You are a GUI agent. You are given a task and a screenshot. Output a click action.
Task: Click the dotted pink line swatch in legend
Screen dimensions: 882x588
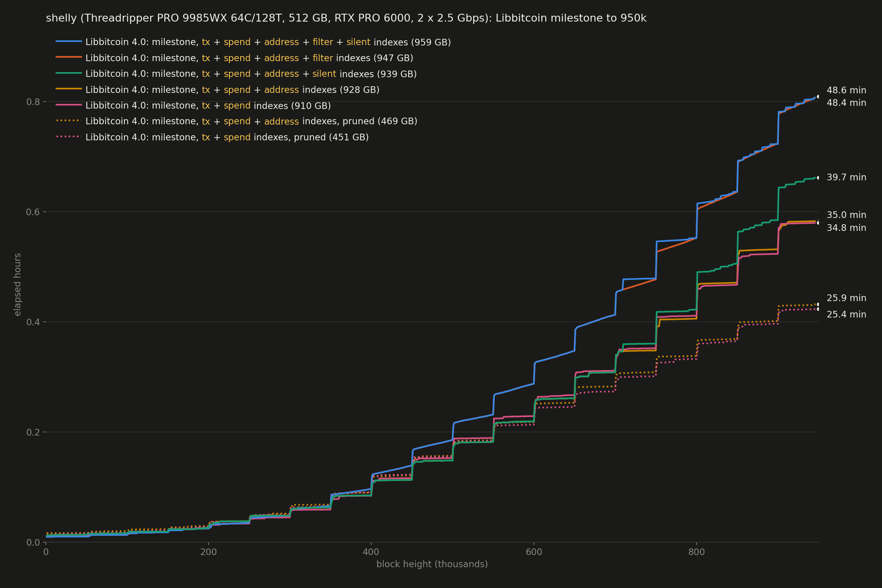[69, 136]
